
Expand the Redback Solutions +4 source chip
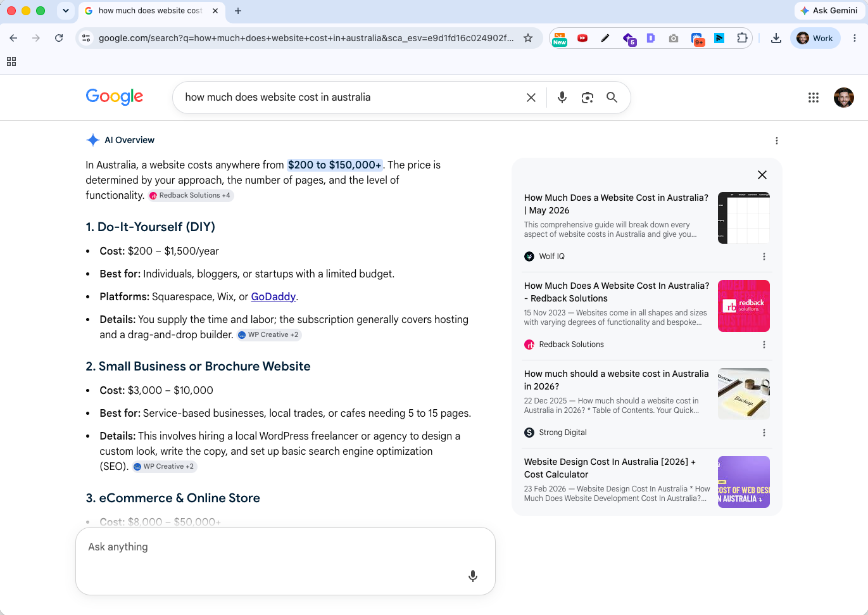coord(191,196)
